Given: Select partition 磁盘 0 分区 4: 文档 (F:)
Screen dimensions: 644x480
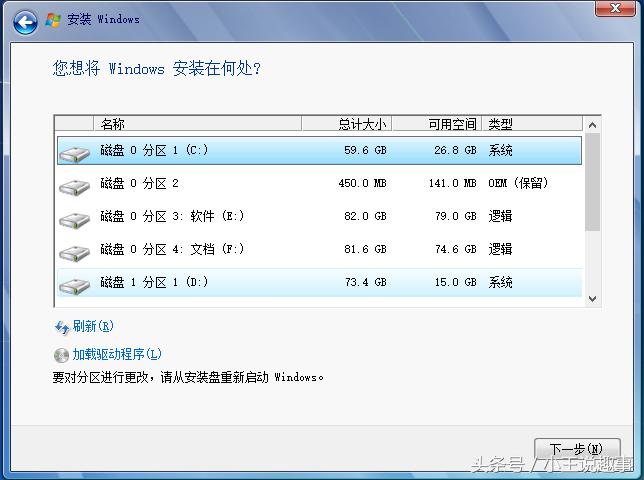Looking at the screenshot, I should pyautogui.click(x=319, y=249).
